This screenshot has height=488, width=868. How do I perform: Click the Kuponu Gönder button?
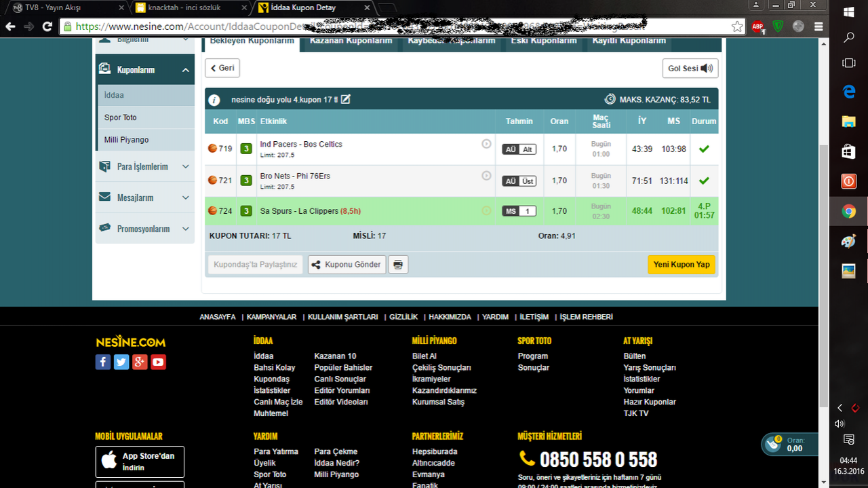click(x=347, y=265)
